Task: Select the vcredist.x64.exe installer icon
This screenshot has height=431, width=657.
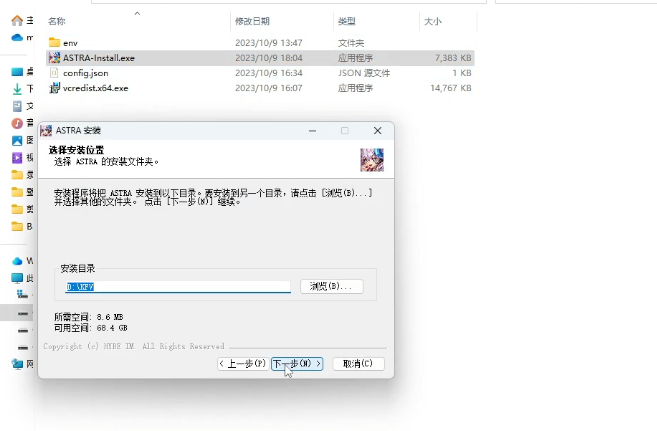Action: point(54,88)
